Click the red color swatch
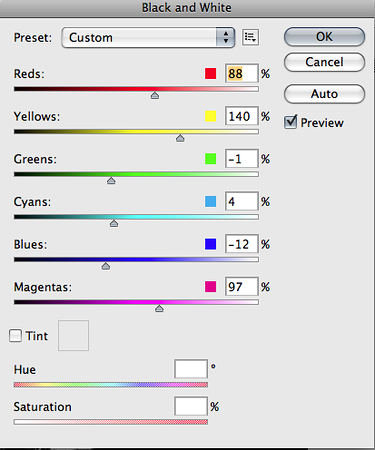Image resolution: width=375 pixels, height=450 pixels. [x=210, y=73]
